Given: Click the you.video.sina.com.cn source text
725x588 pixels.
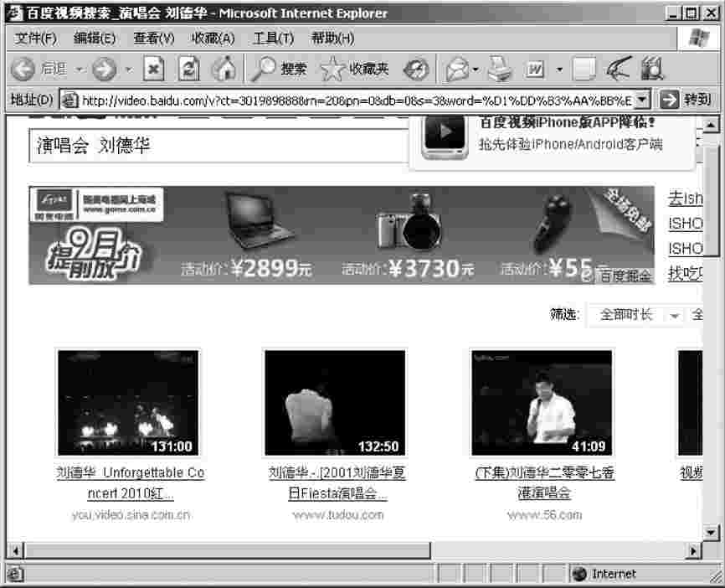Looking at the screenshot, I should pos(131,515).
